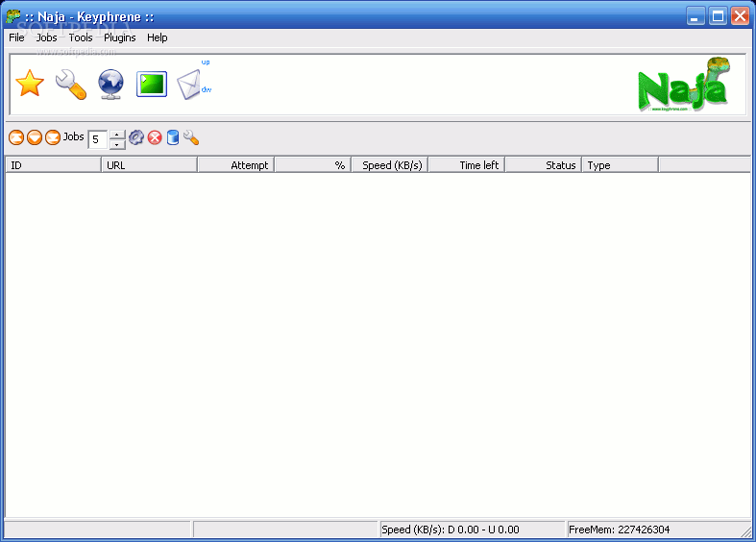Viewport: 756px width, 542px height.
Task: Click the red X cancel job icon
Action: pos(155,138)
